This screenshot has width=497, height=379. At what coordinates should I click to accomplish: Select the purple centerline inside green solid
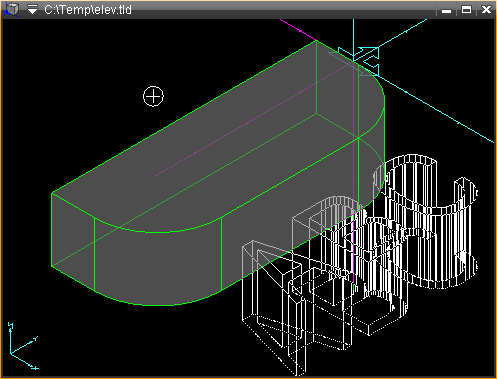252,120
